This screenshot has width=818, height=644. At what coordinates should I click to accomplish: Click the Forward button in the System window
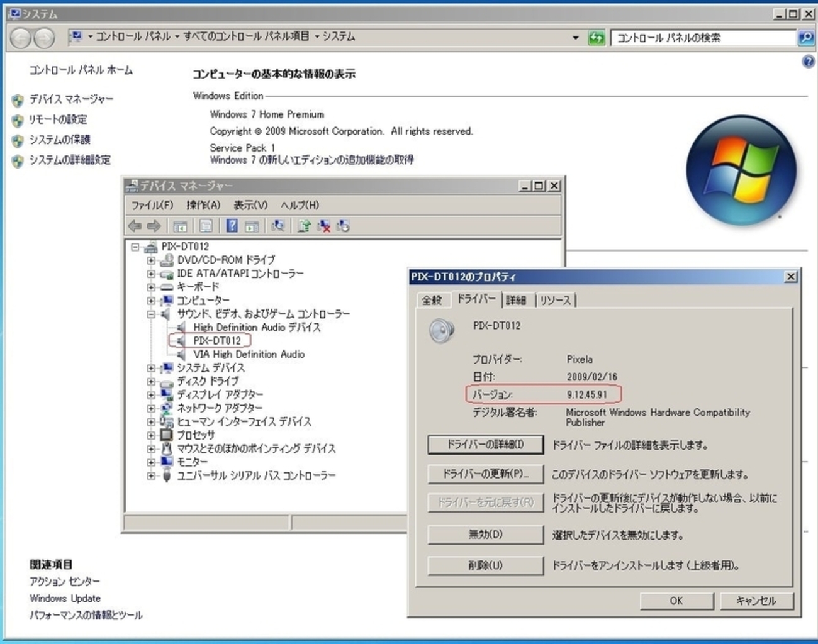pos(43,38)
